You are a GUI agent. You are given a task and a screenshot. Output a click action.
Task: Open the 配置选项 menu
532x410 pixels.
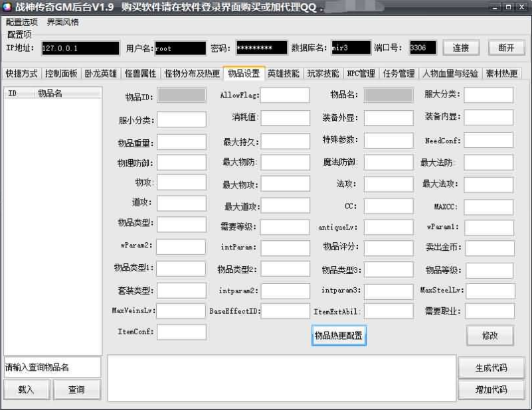pos(22,22)
